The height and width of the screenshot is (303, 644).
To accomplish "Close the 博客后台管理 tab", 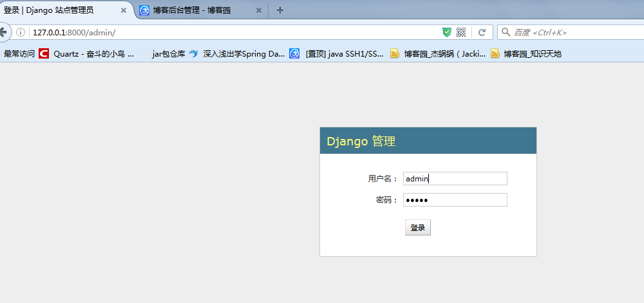I will 259,10.
